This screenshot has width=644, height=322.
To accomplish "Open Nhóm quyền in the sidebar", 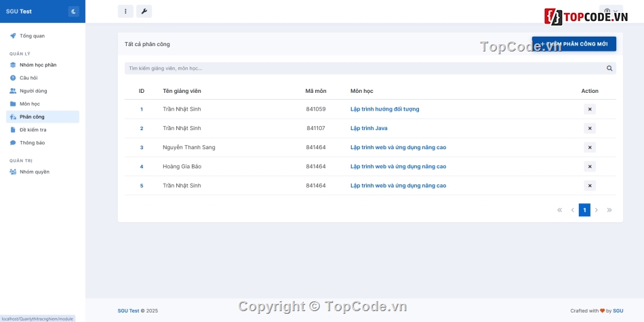I will point(34,172).
